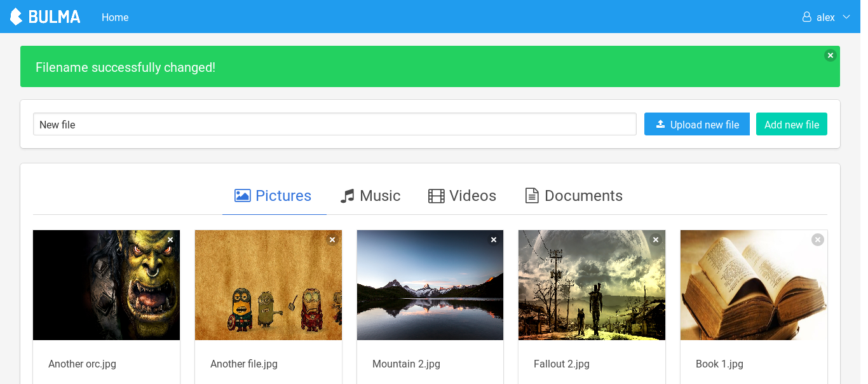868x384 pixels.
Task: Click the 'Another orc.jpg' filename
Action: click(x=82, y=364)
